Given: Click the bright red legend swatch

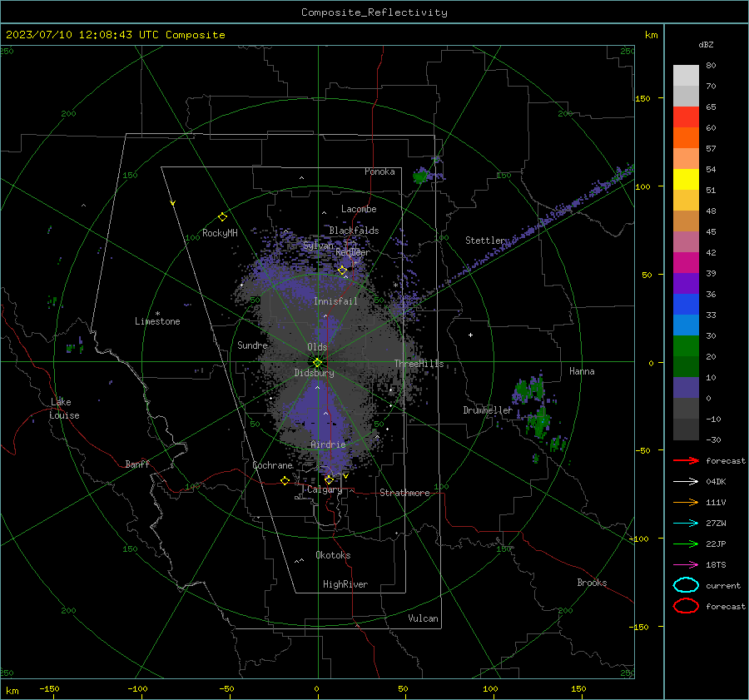Looking at the screenshot, I should (x=686, y=117).
